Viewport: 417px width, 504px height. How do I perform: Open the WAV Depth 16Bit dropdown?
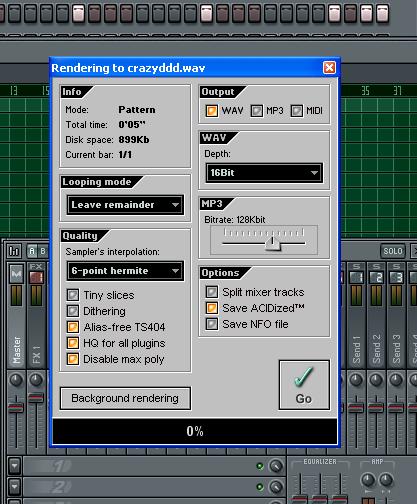(264, 173)
